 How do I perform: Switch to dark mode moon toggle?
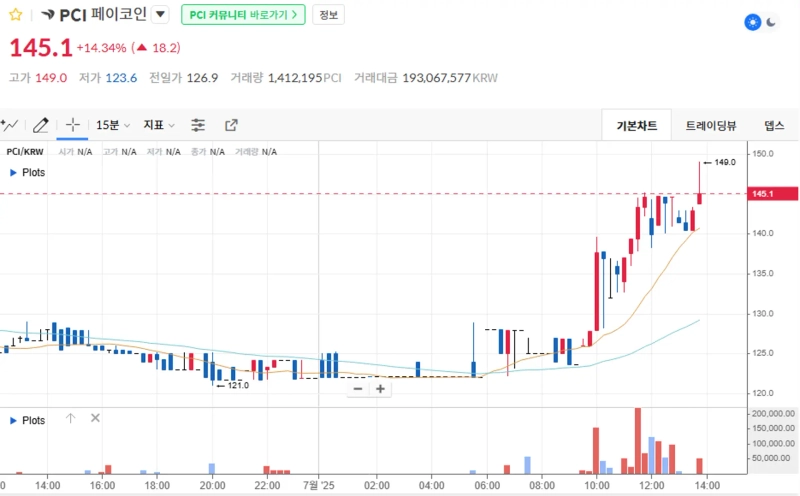[771, 22]
